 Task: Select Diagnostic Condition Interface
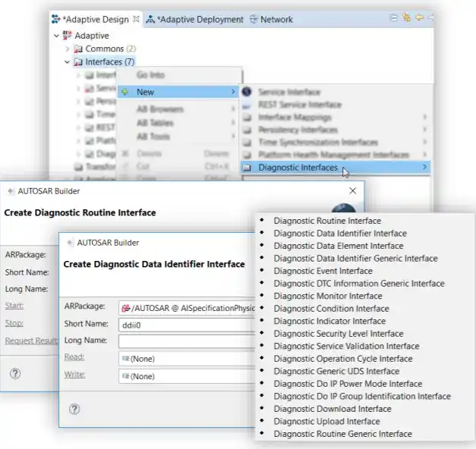click(x=331, y=309)
